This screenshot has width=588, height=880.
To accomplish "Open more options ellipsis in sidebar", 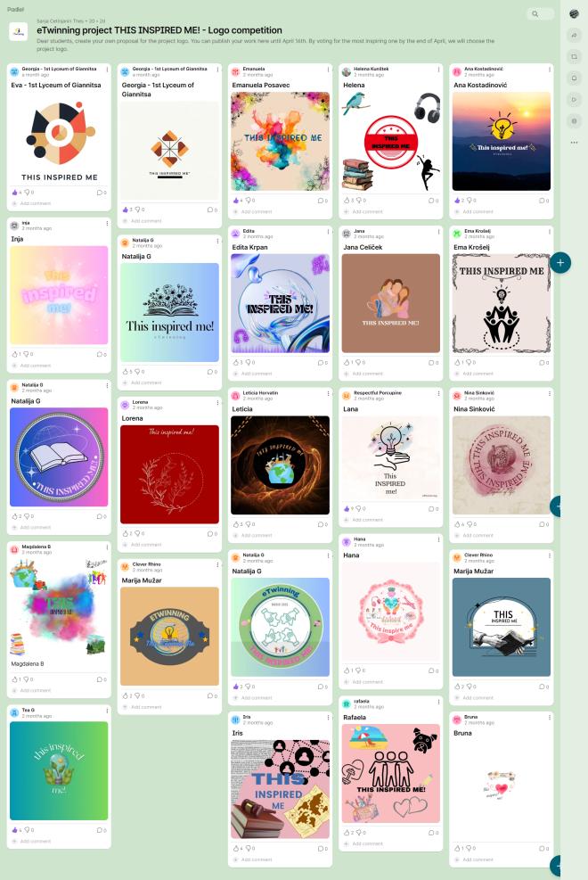I will click(x=574, y=142).
